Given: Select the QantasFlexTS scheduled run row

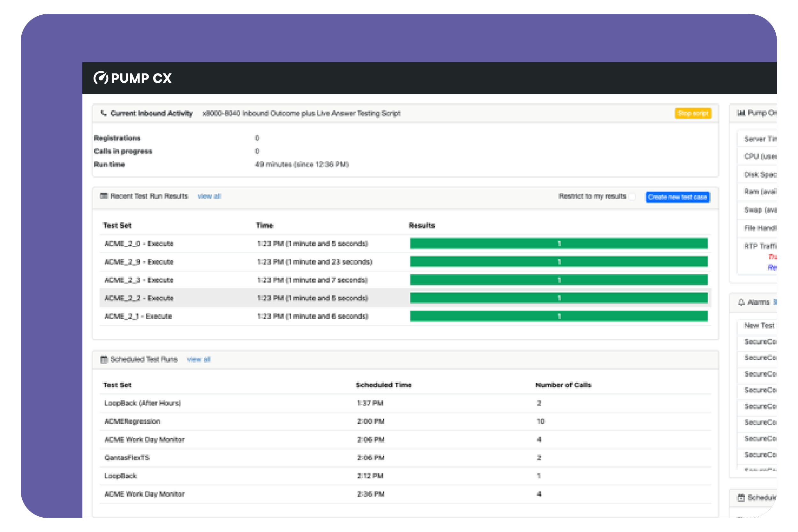Looking at the screenshot, I should coord(127,458).
